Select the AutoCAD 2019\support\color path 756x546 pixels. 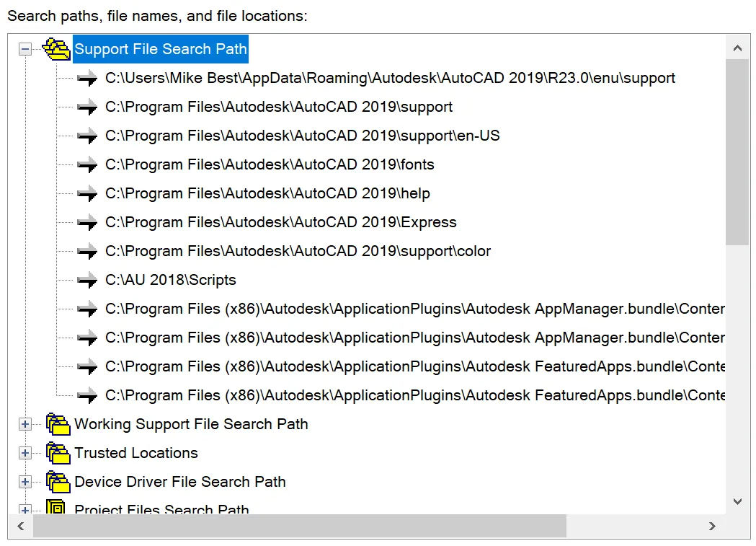click(298, 251)
